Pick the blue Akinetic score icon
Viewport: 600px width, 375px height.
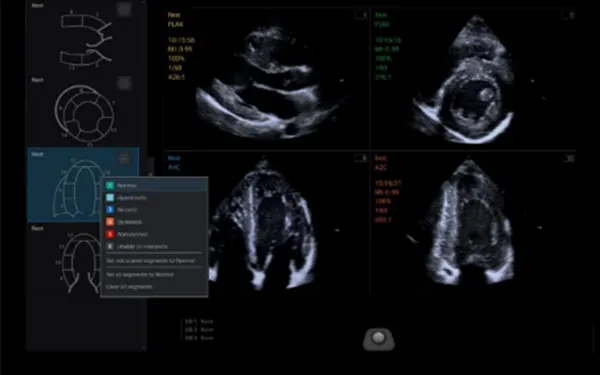tap(110, 210)
